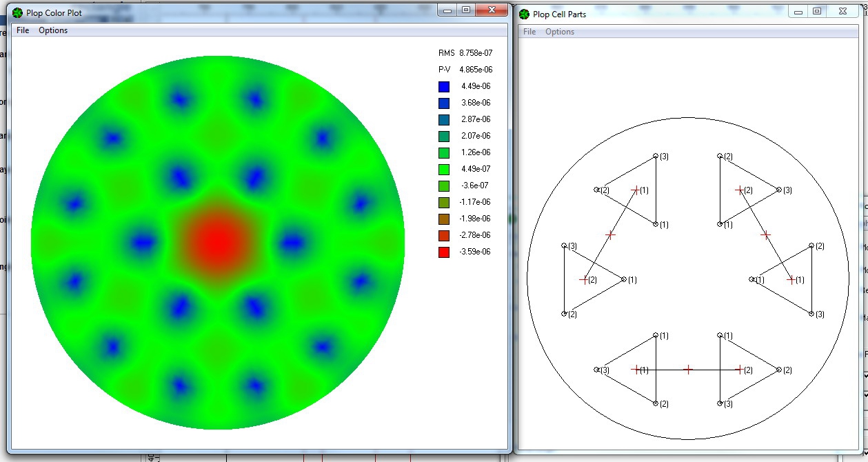This screenshot has width=868, height=462.
Task: Minimize the Plop Color Plot window
Action: point(447,10)
